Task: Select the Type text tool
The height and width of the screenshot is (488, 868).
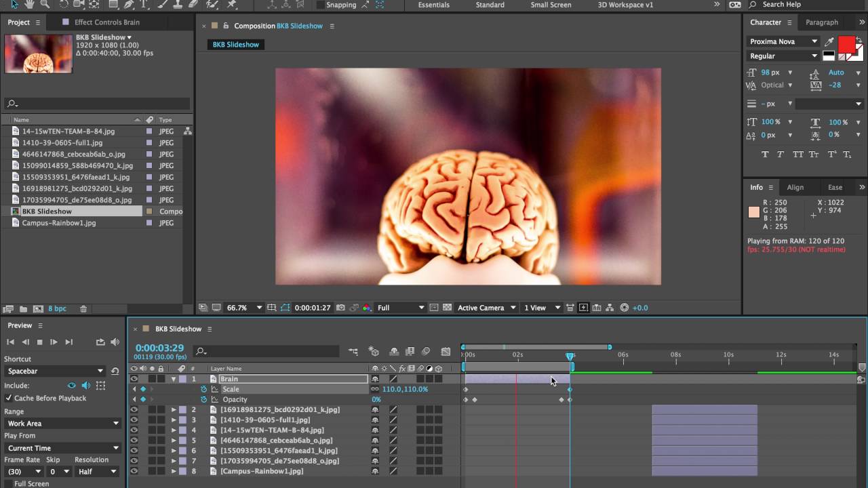Action: pyautogui.click(x=144, y=4)
